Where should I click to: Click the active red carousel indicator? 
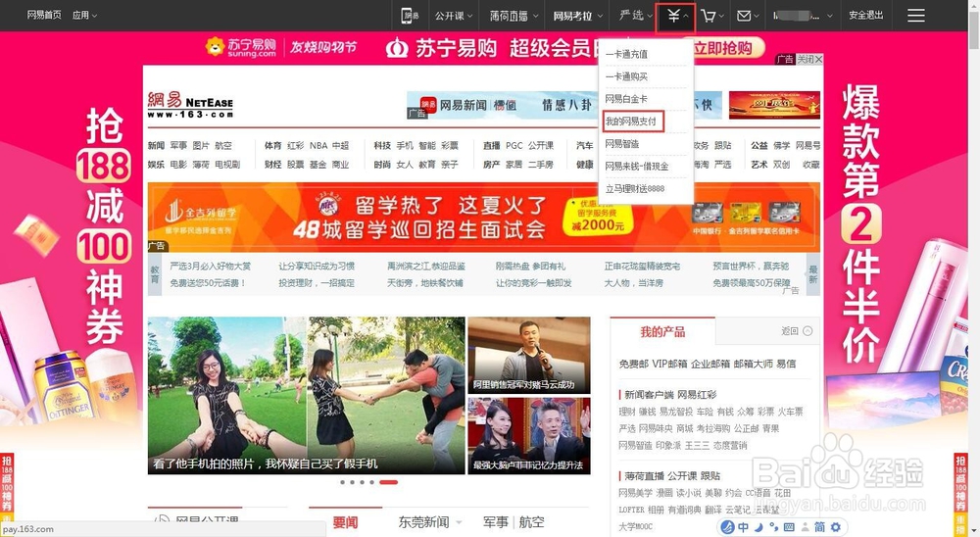pos(388,482)
